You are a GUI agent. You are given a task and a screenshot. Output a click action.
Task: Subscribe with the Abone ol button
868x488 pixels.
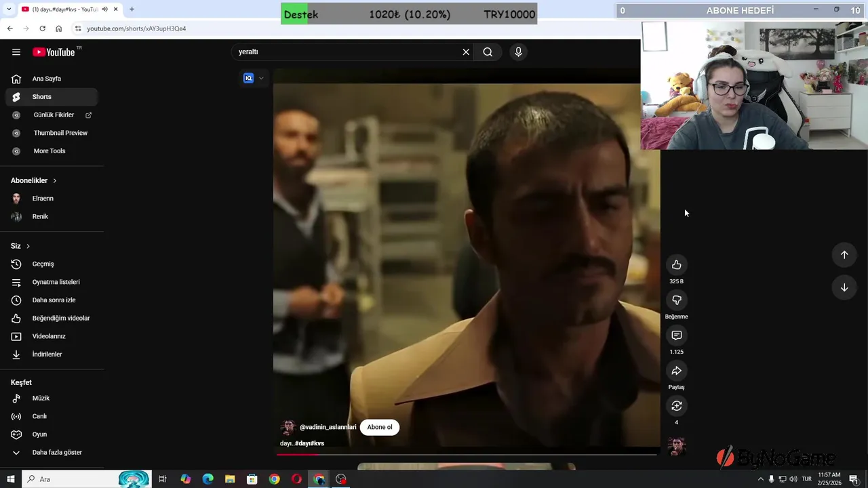pos(380,427)
